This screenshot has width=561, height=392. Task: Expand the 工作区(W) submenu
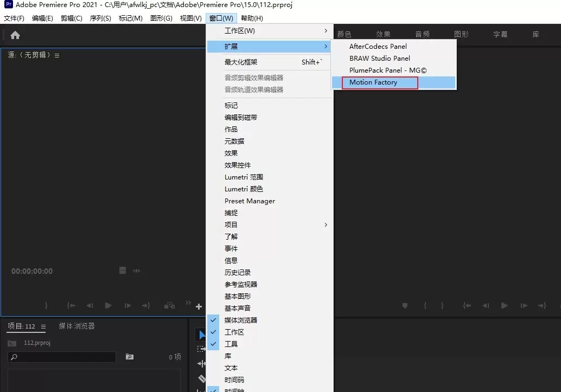[270, 31]
